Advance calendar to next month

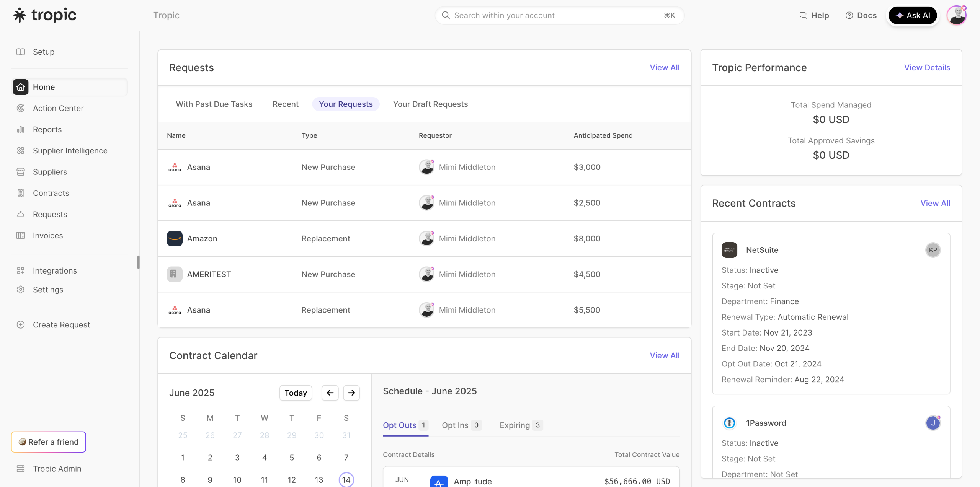tap(351, 393)
